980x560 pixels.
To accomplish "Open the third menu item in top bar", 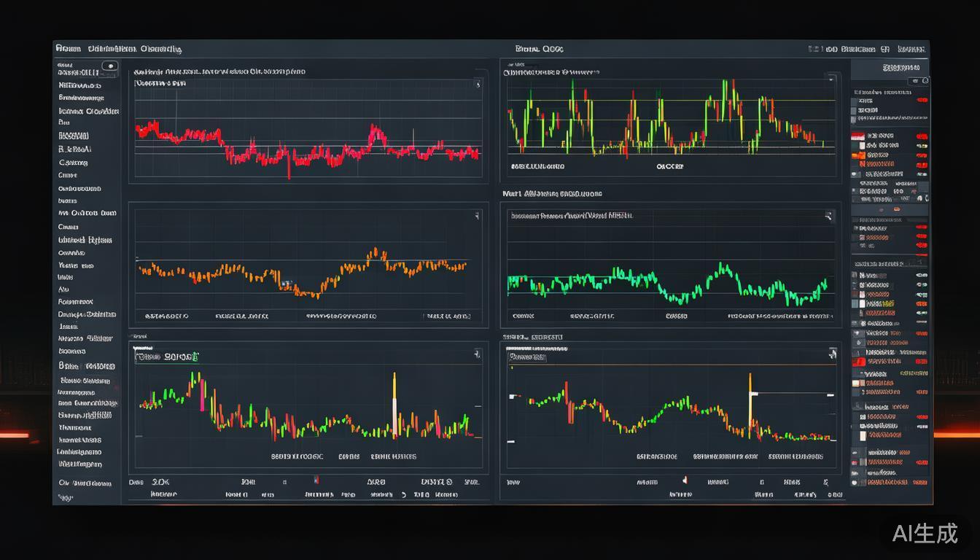I will point(156,49).
